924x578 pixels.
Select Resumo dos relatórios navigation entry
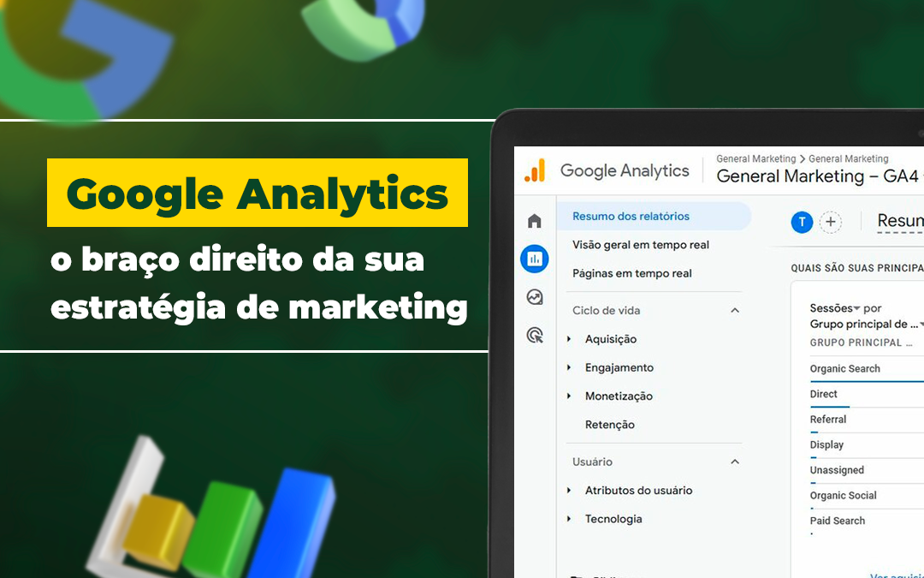click(x=631, y=216)
